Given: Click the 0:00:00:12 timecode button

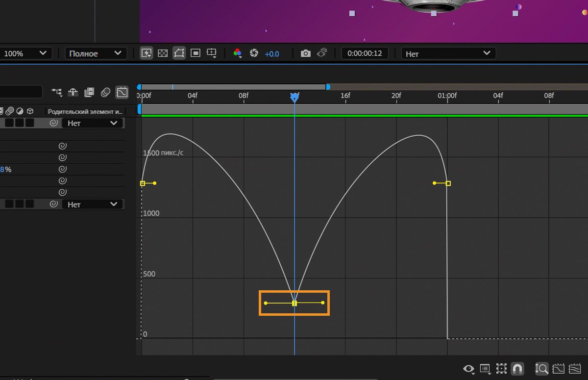Looking at the screenshot, I should click(365, 53).
